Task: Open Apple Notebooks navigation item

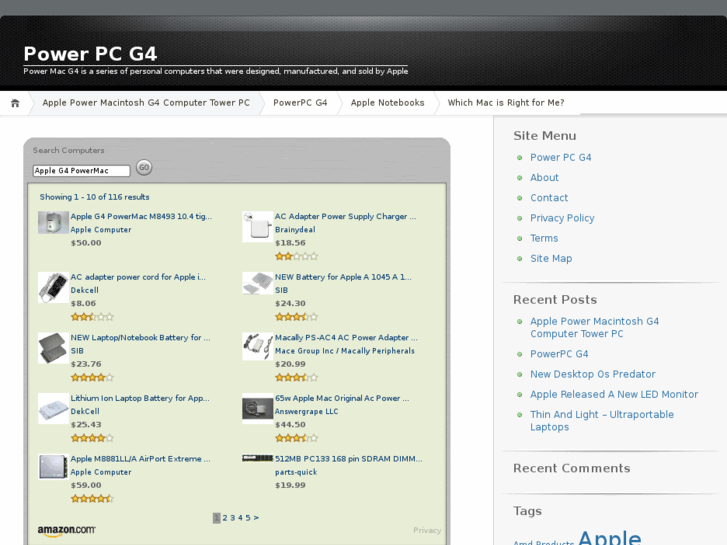Action: click(387, 103)
